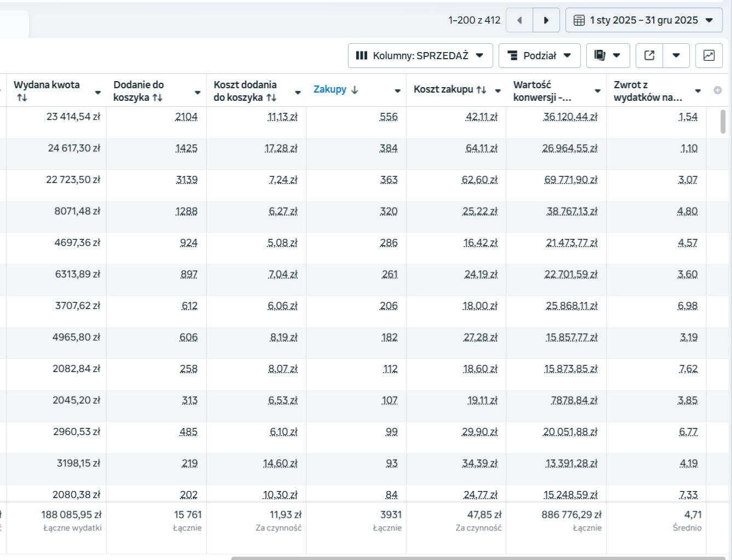Sort by Wydana kwota arrows icon
Image resolution: width=732 pixels, height=560 pixels.
point(22,98)
